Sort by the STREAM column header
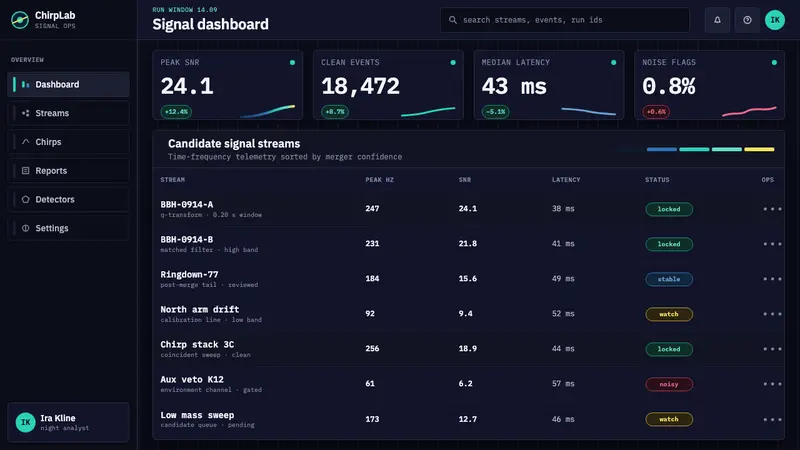This screenshot has height=450, width=800. [172, 180]
